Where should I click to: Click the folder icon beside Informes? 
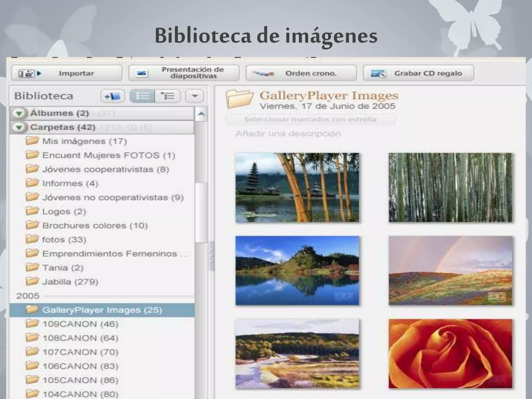tap(32, 183)
